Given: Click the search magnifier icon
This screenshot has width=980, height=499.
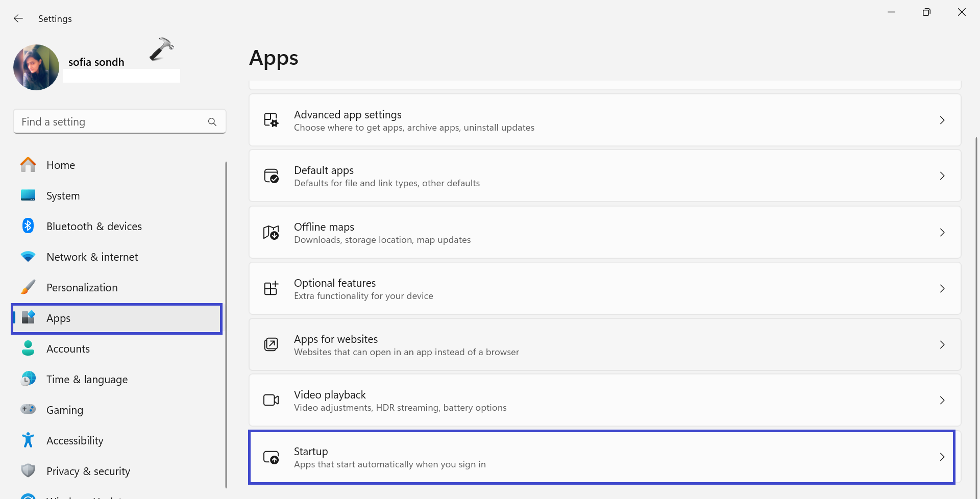Looking at the screenshot, I should click(x=212, y=122).
